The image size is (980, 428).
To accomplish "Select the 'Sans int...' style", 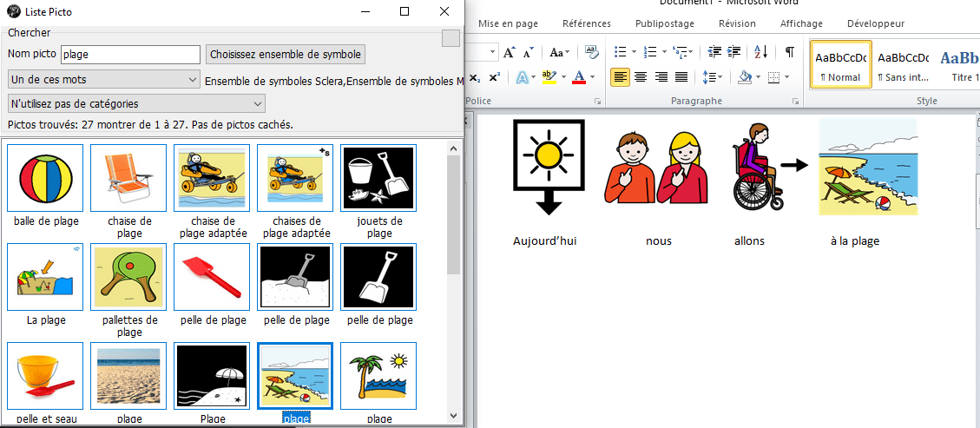I will click(x=903, y=65).
